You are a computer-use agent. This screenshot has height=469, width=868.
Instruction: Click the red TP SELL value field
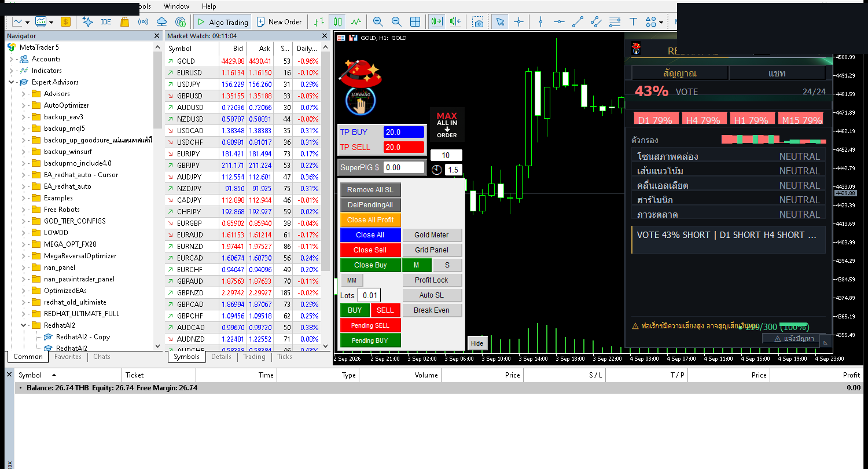pyautogui.click(x=404, y=147)
